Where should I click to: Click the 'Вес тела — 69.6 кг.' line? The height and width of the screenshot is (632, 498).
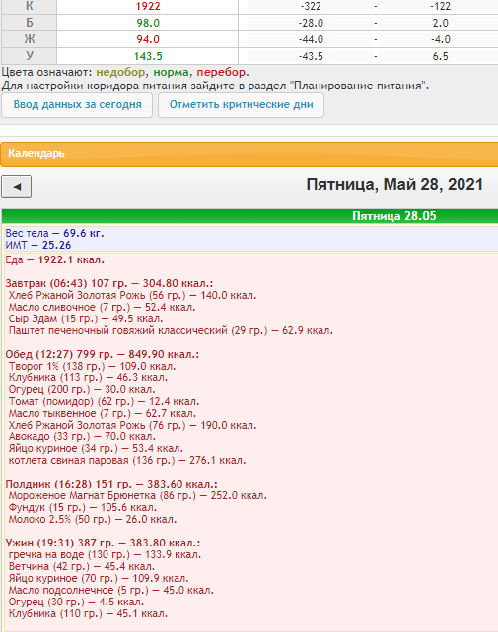[55, 233]
